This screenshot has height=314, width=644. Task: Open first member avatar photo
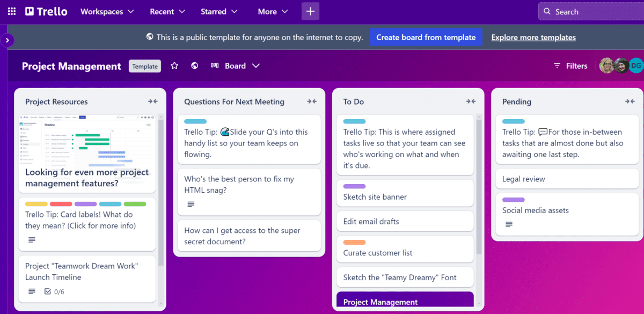coord(607,65)
